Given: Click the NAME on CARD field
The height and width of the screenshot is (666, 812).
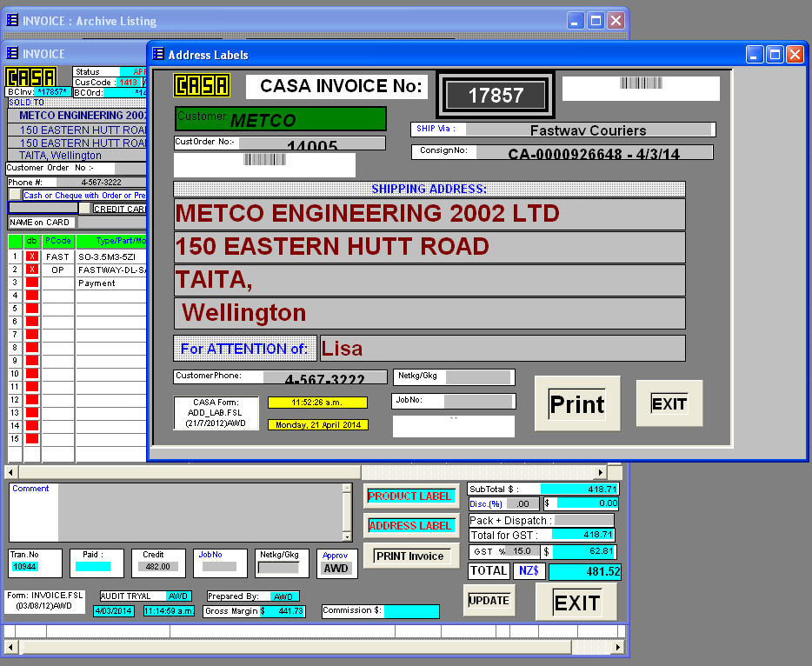Looking at the screenshot, I should [x=112, y=223].
